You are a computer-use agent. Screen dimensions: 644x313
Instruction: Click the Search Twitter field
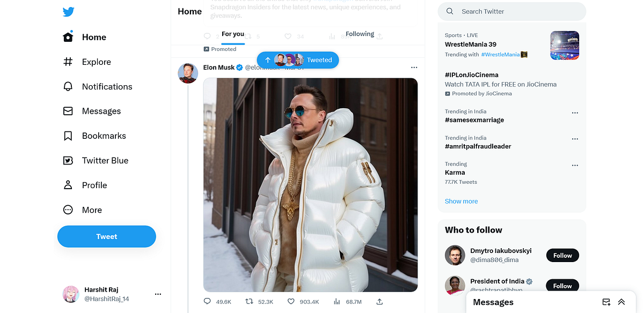click(511, 11)
